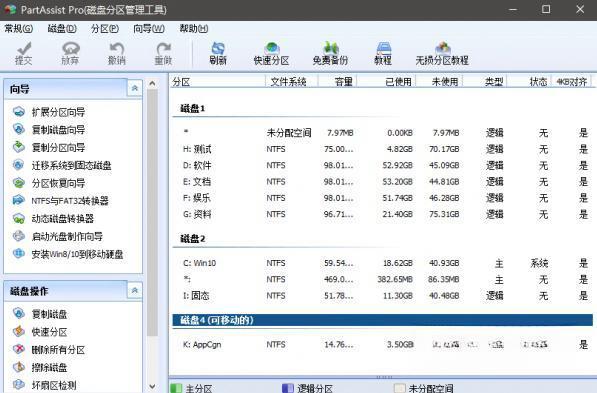Image resolution: width=597 pixels, height=393 pixels.
Task: Select the F: 娱乐 partition row
Action: coord(383,198)
